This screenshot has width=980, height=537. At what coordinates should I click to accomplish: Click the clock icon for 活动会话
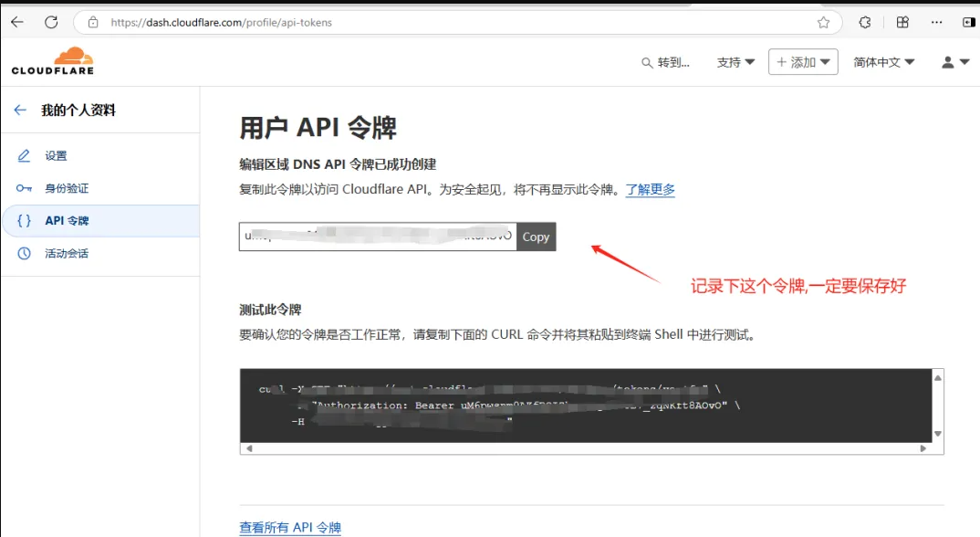(x=24, y=254)
